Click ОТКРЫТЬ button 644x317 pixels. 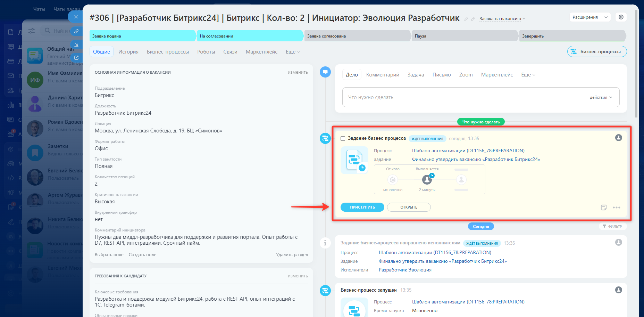pyautogui.click(x=409, y=207)
